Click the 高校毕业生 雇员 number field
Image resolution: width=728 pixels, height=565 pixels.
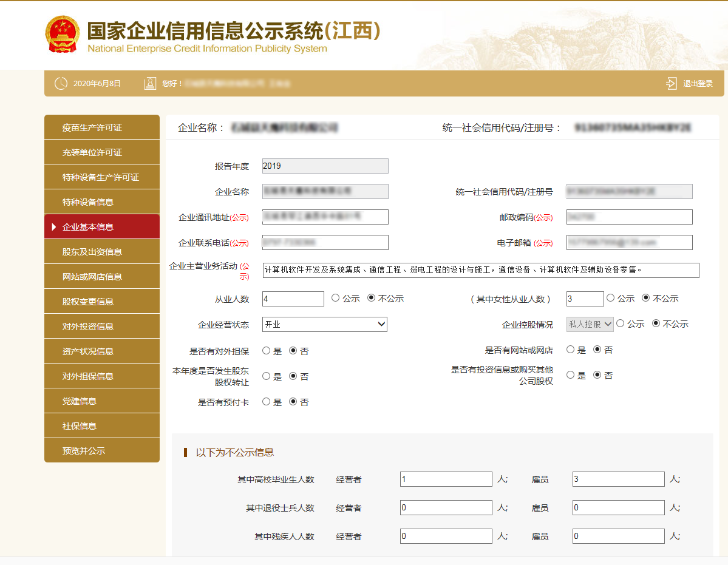(618, 479)
